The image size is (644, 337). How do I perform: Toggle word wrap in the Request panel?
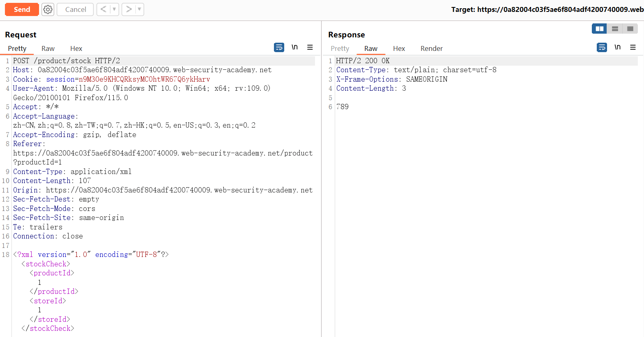tap(279, 48)
